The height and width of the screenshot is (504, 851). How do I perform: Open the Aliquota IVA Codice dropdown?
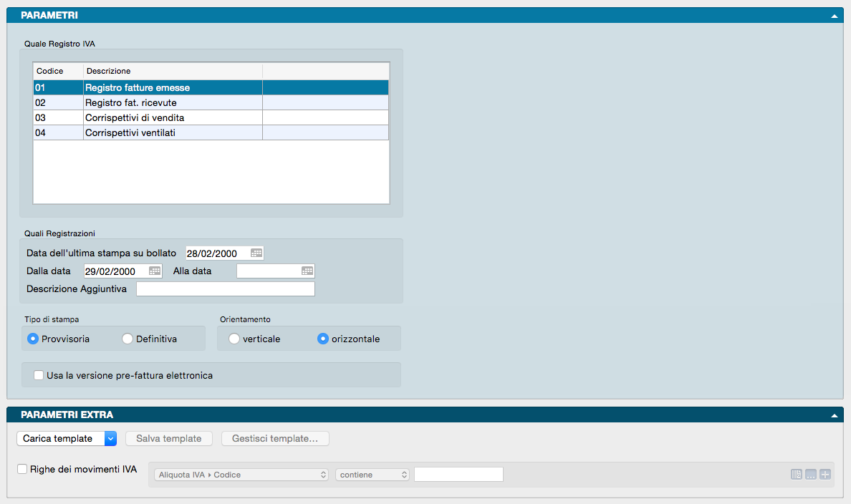tap(241, 475)
